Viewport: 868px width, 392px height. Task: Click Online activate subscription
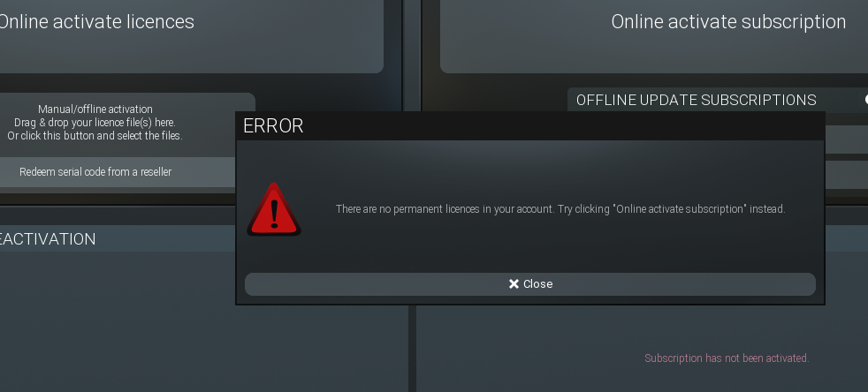pyautogui.click(x=728, y=22)
